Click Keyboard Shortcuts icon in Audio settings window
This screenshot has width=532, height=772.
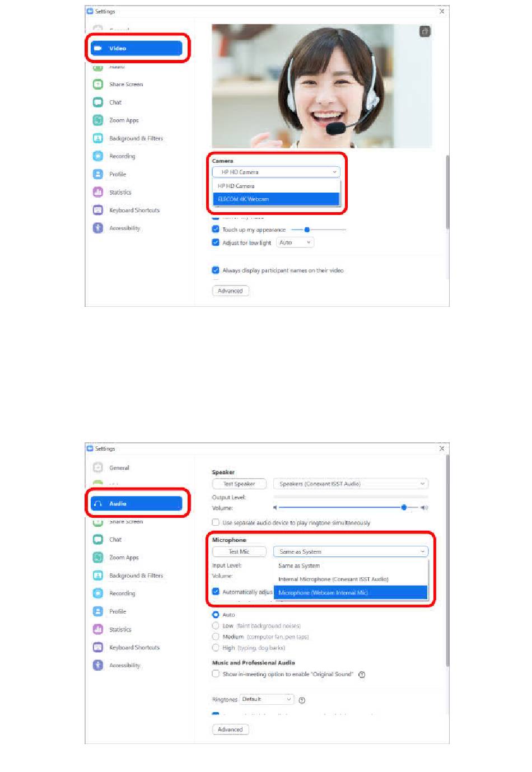tap(98, 647)
